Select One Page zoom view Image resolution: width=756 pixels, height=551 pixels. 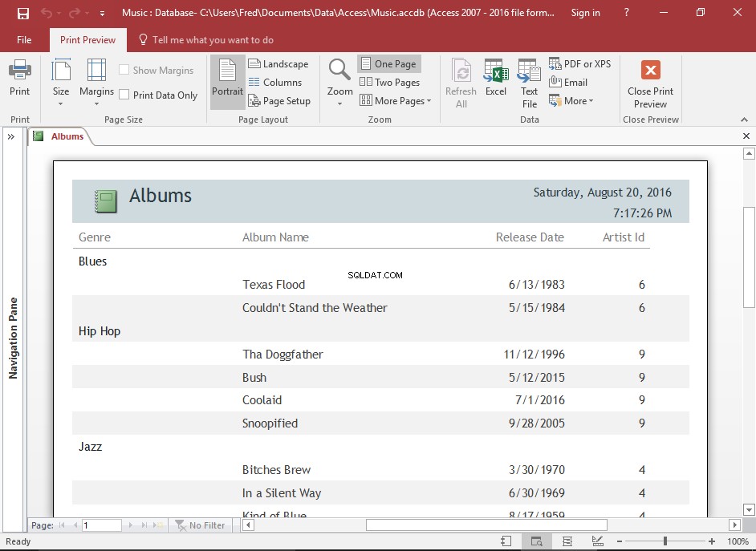coord(389,63)
